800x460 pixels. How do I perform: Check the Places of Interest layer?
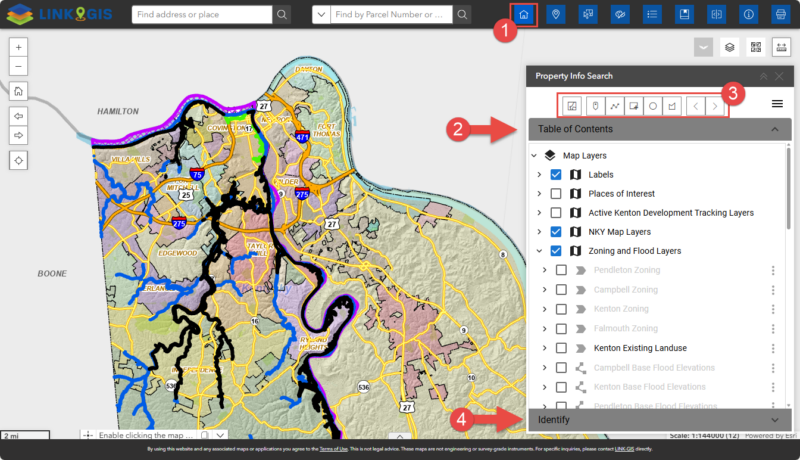point(556,194)
